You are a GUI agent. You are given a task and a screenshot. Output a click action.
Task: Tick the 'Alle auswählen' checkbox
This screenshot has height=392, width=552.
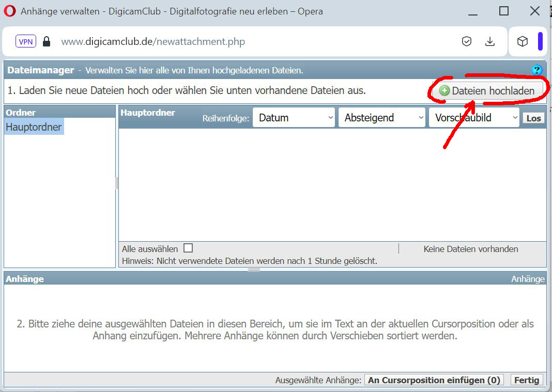[x=188, y=248]
